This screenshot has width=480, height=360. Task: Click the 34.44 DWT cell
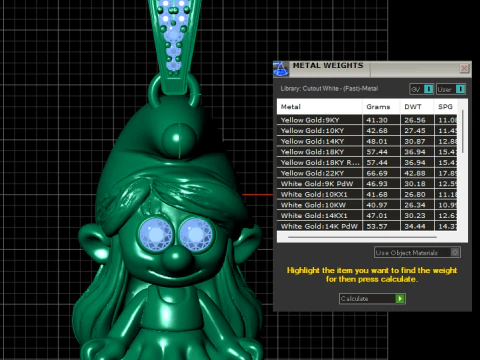click(418, 226)
